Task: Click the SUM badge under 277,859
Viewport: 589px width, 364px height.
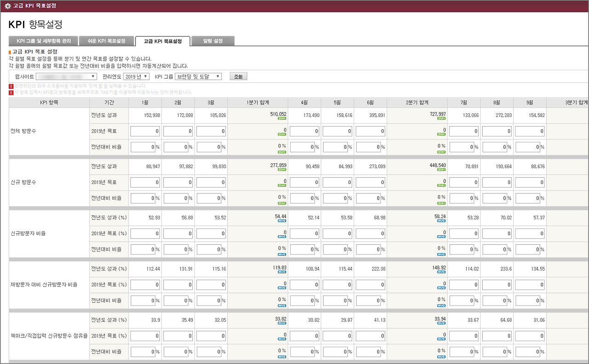Action: coord(282,170)
